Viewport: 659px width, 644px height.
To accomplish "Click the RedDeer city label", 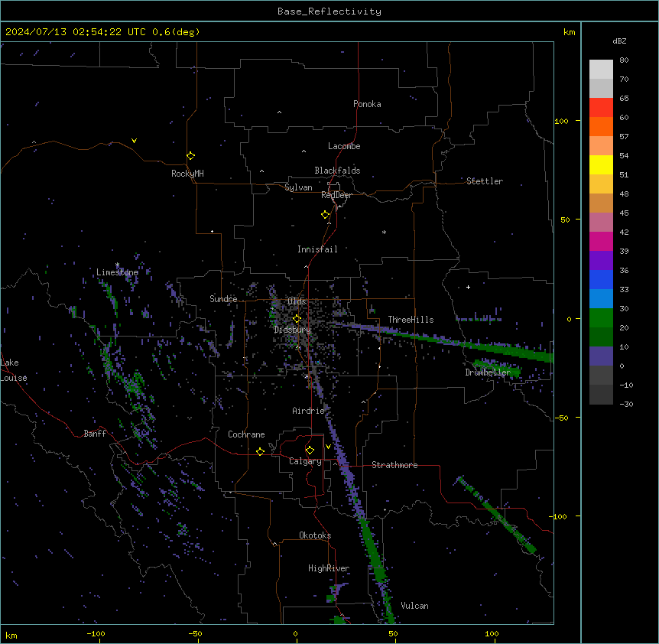I will point(336,195).
